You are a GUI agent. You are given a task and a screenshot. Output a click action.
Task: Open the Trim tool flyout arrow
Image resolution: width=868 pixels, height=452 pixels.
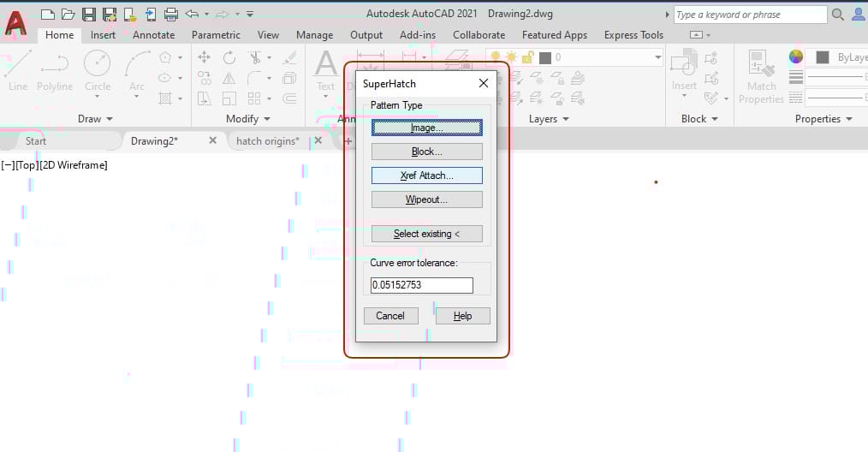click(x=270, y=57)
